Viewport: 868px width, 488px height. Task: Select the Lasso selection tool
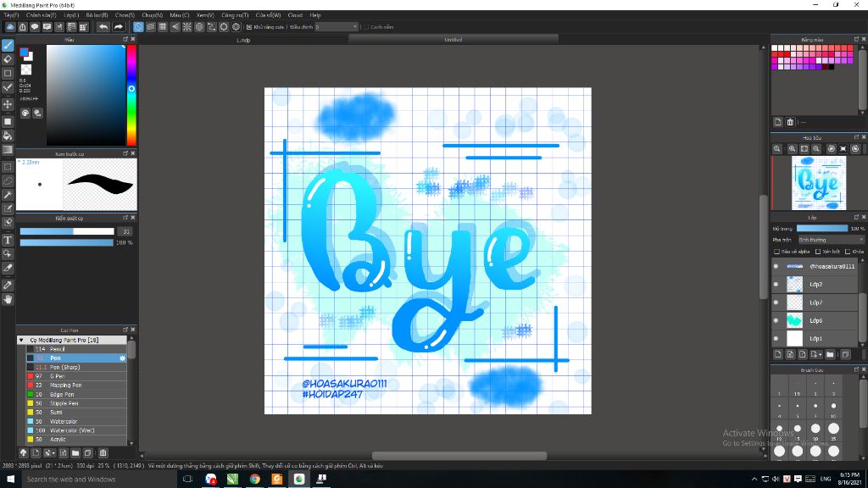click(x=8, y=181)
